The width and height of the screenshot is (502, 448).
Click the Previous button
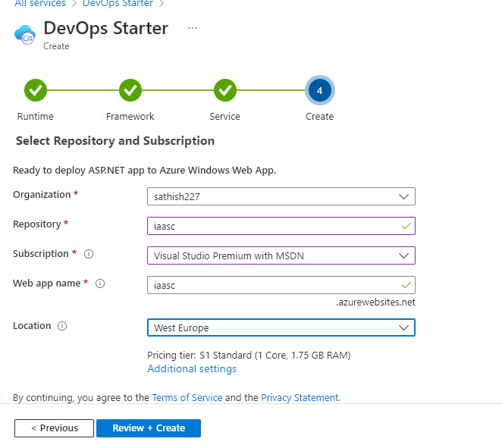[54, 428]
